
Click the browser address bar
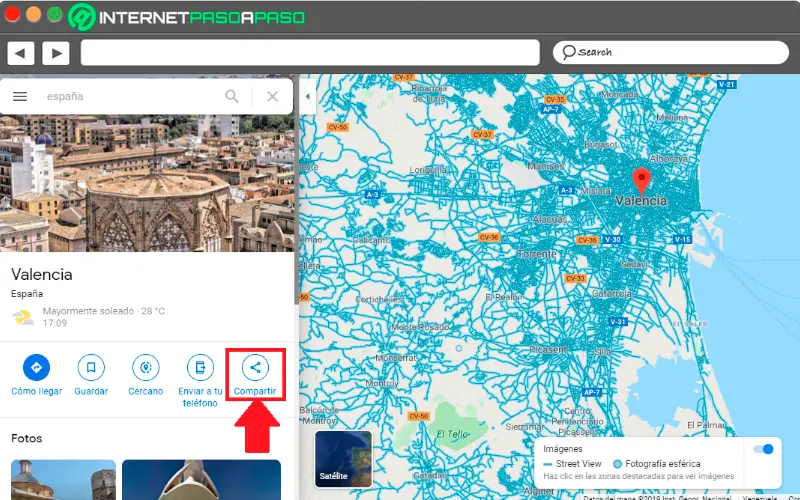point(310,53)
